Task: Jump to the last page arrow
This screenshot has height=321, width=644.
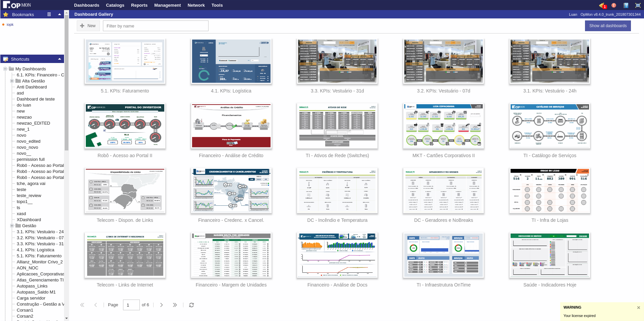Action: click(x=175, y=305)
